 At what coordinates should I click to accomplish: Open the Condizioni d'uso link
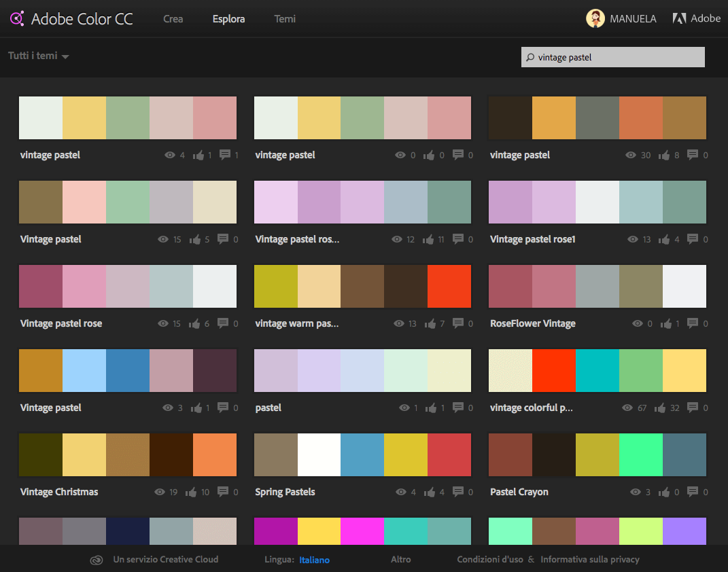489,559
